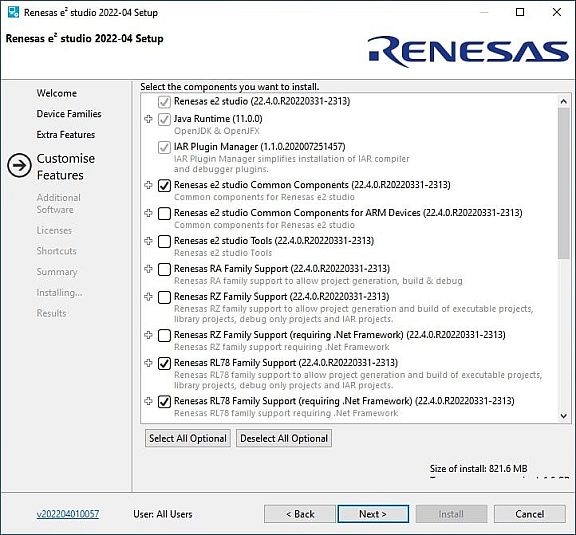Click Deselect All Optional button

pos(284,438)
